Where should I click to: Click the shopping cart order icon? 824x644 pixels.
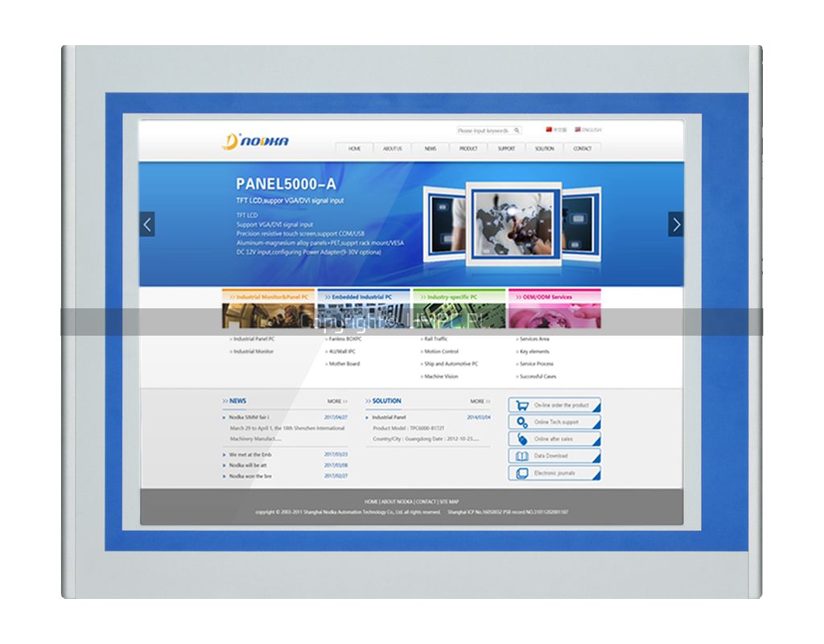pyautogui.click(x=522, y=405)
